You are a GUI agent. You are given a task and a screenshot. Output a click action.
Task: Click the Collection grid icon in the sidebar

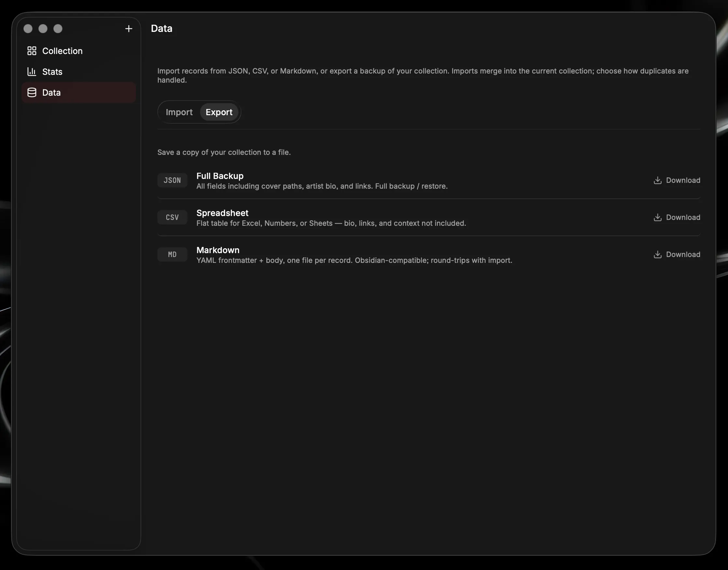click(32, 51)
